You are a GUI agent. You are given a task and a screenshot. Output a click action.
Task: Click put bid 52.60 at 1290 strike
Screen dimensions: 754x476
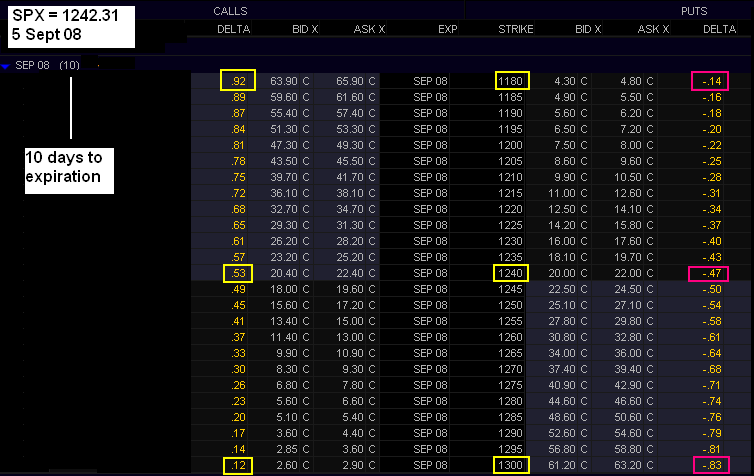click(562, 433)
